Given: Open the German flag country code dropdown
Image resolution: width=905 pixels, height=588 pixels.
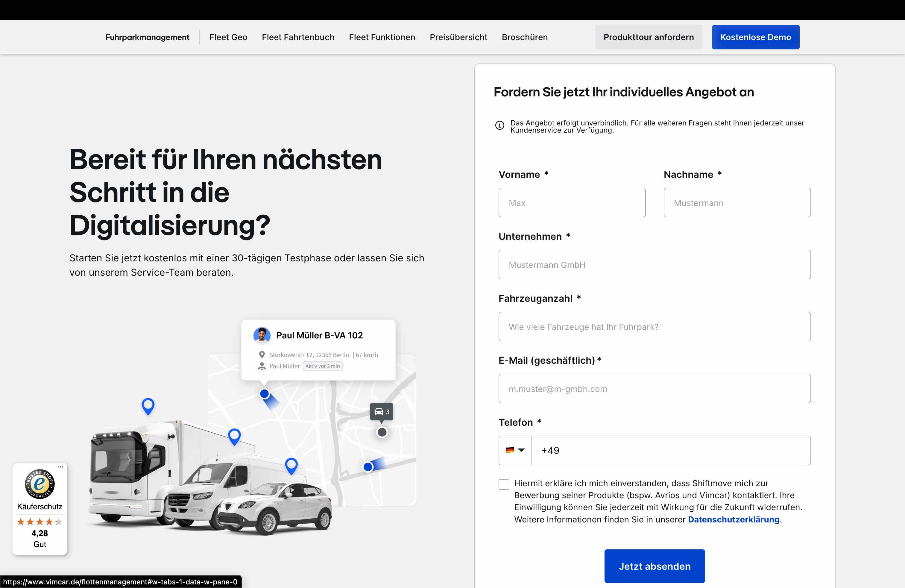Looking at the screenshot, I should coord(515,450).
